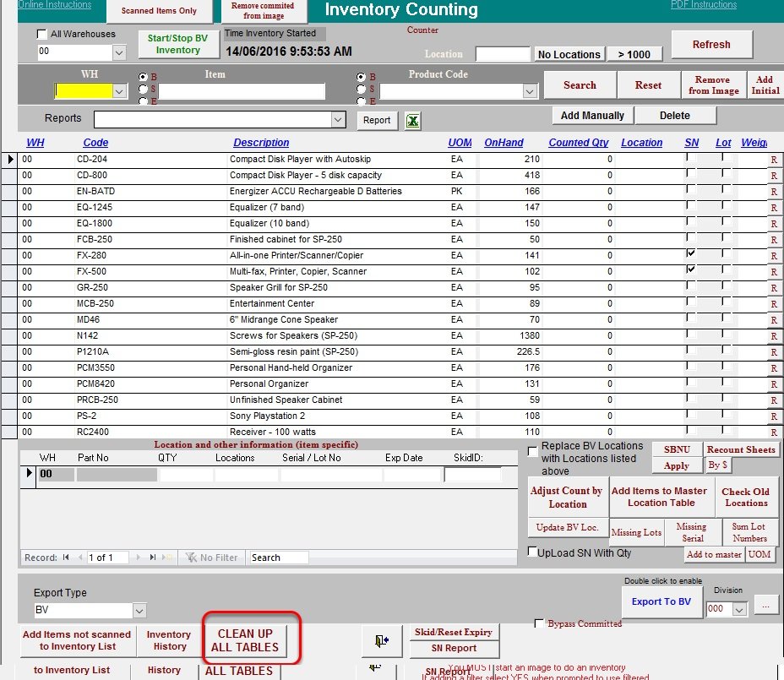This screenshot has width=784, height=680.
Task: Click the R button for FX-500 row
Action: (773, 272)
